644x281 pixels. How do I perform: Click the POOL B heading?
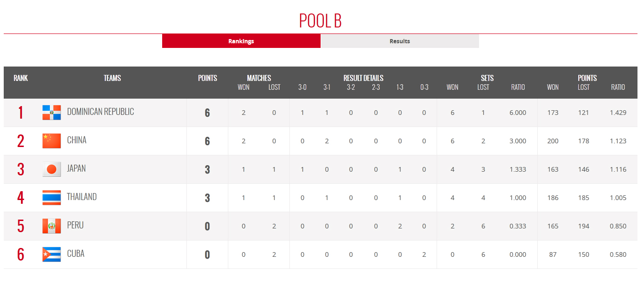click(321, 21)
